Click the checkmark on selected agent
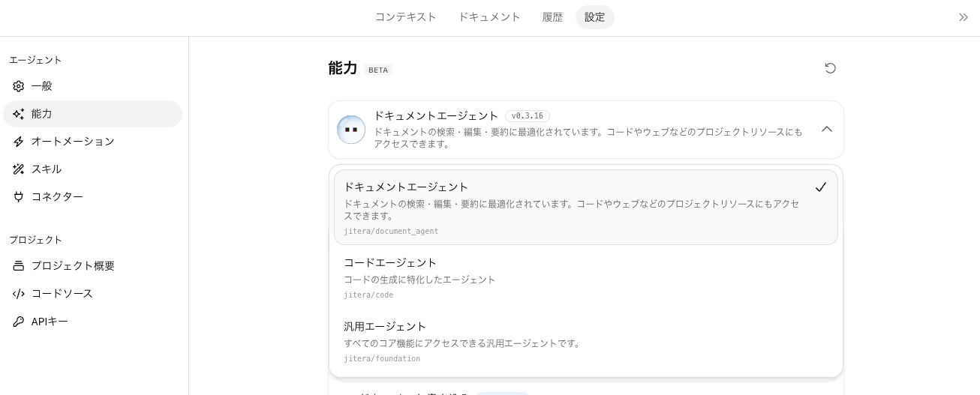The height and width of the screenshot is (395, 980). click(820, 187)
